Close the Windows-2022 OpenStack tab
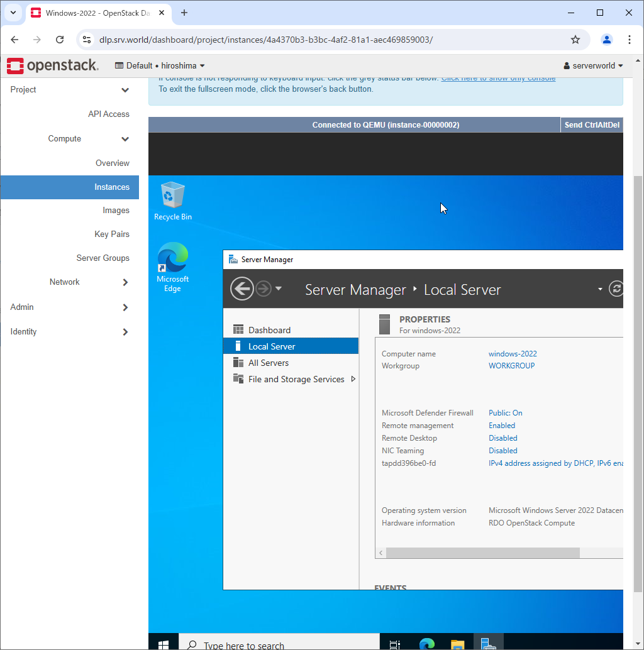The width and height of the screenshot is (644, 650). click(162, 13)
